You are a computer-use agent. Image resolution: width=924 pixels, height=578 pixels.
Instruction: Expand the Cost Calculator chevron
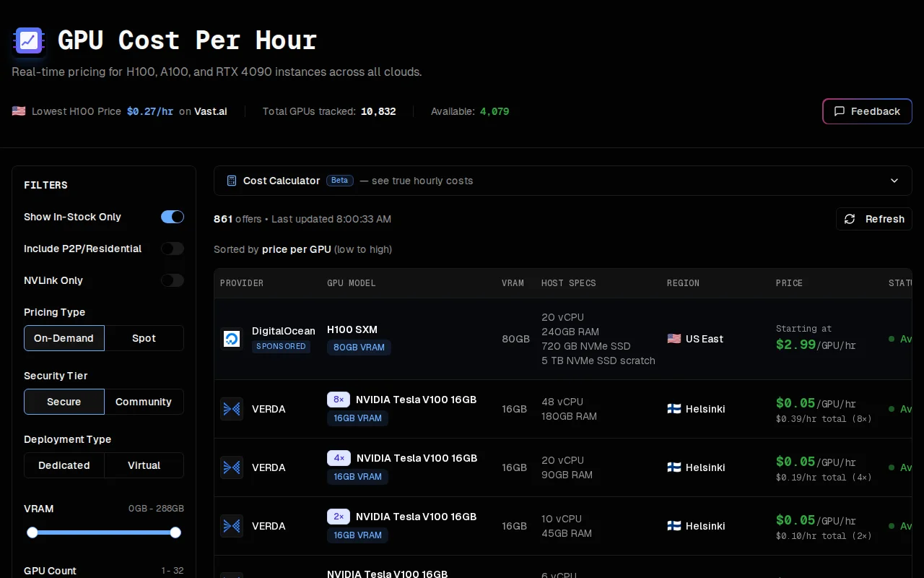(894, 181)
